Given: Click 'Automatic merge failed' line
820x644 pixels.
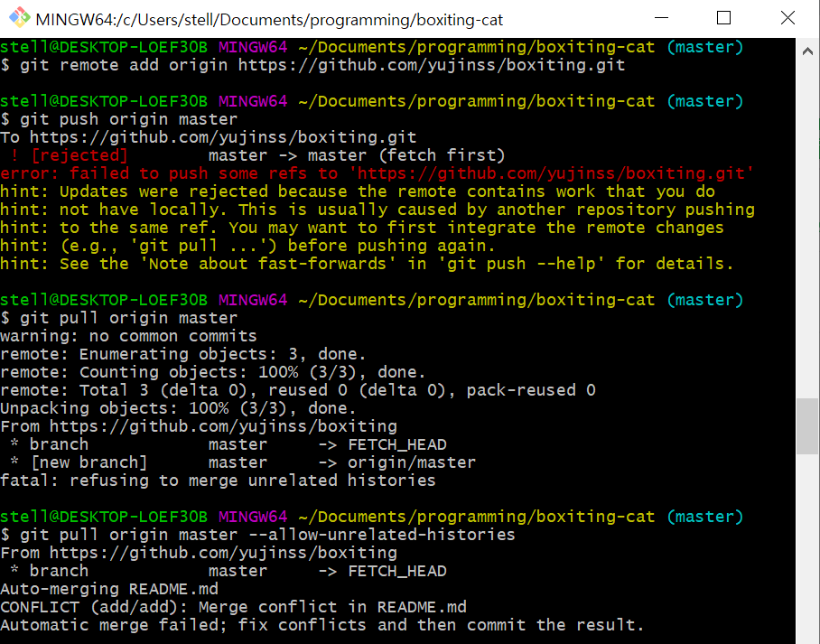Looking at the screenshot, I should tap(322, 625).
